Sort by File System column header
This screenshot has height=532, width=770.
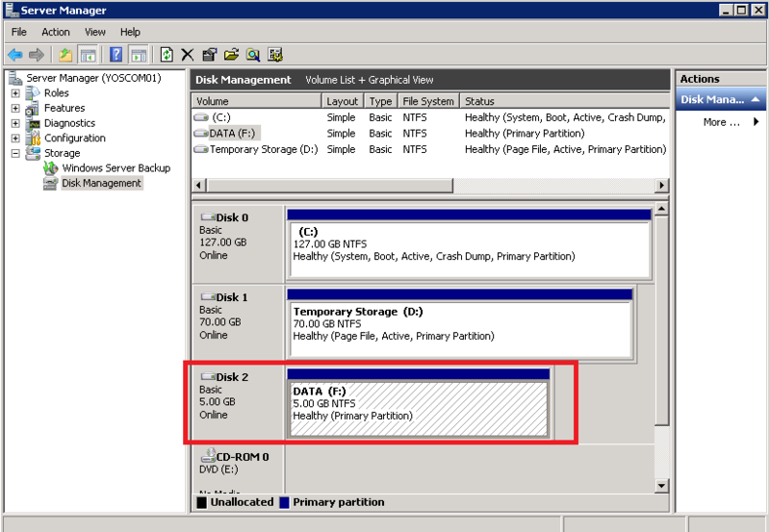428,101
